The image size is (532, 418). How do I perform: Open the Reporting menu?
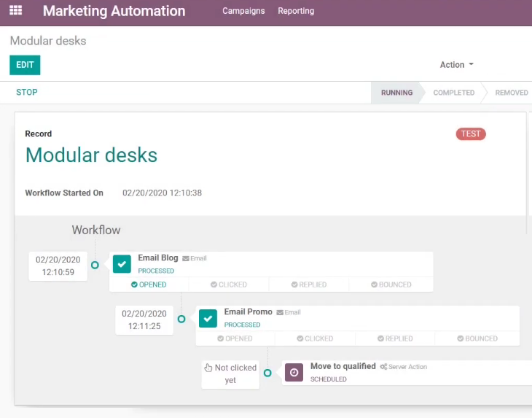pos(296,11)
